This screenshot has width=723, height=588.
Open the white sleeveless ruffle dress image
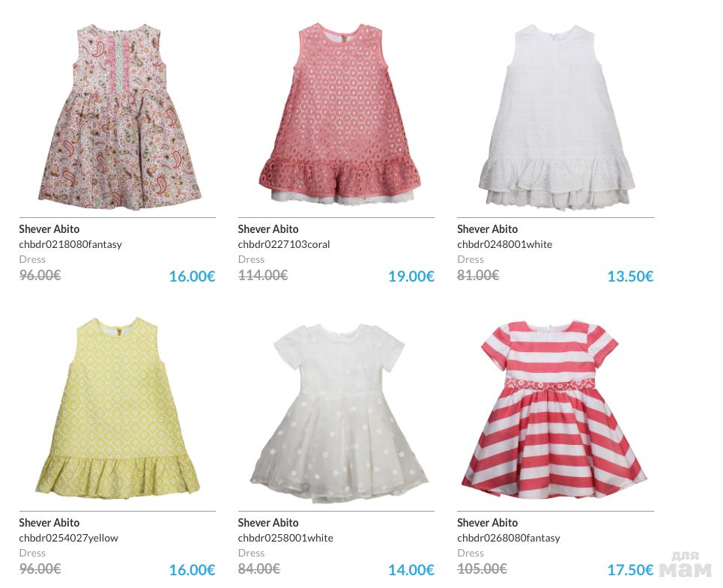pyautogui.click(x=557, y=117)
